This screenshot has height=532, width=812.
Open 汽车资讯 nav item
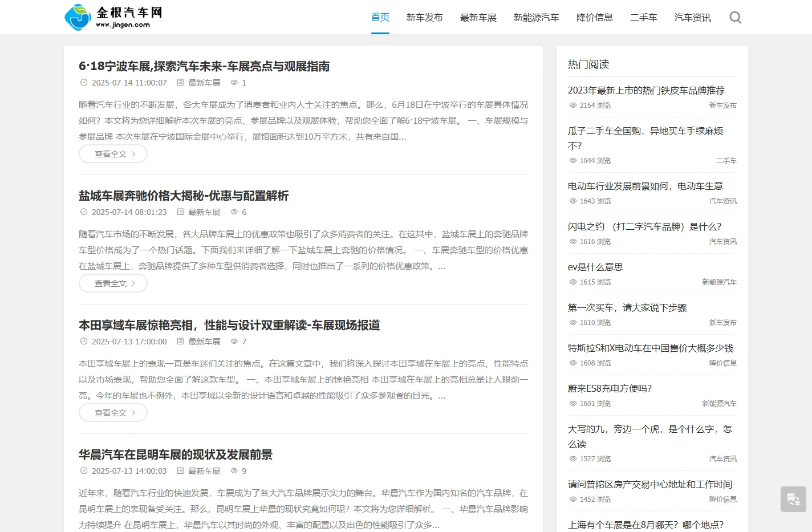(693, 18)
